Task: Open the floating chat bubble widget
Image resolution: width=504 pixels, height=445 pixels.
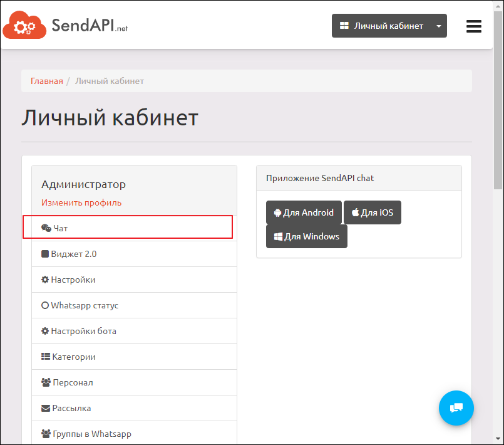Action: tap(456, 408)
